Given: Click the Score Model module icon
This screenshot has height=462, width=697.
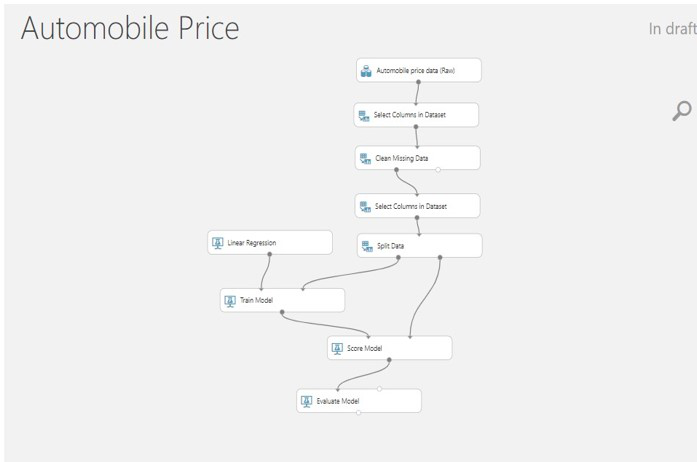Looking at the screenshot, I should [x=338, y=348].
